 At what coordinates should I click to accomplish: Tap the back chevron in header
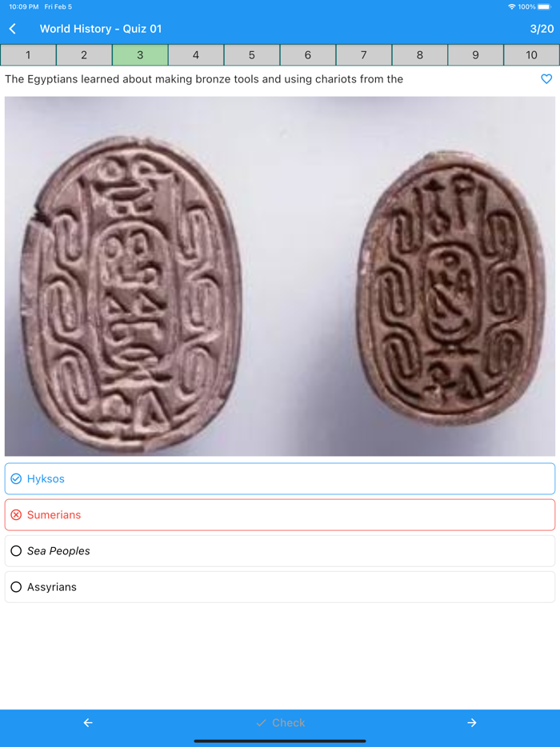click(13, 29)
